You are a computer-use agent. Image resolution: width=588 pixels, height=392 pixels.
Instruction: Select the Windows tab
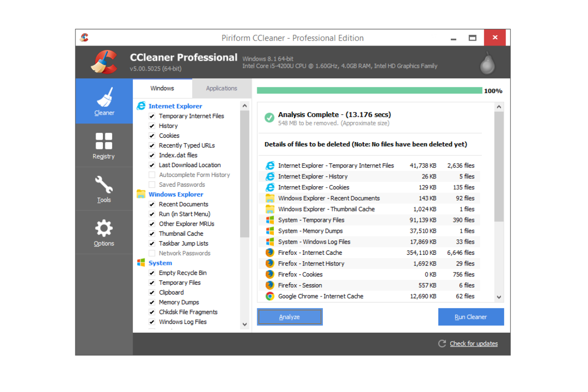click(162, 88)
